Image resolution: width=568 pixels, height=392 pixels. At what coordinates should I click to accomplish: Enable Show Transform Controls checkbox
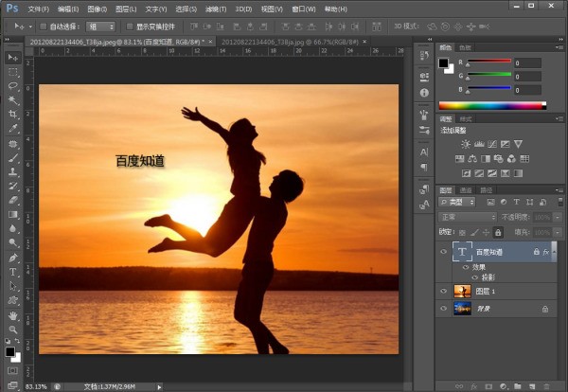[x=130, y=27]
